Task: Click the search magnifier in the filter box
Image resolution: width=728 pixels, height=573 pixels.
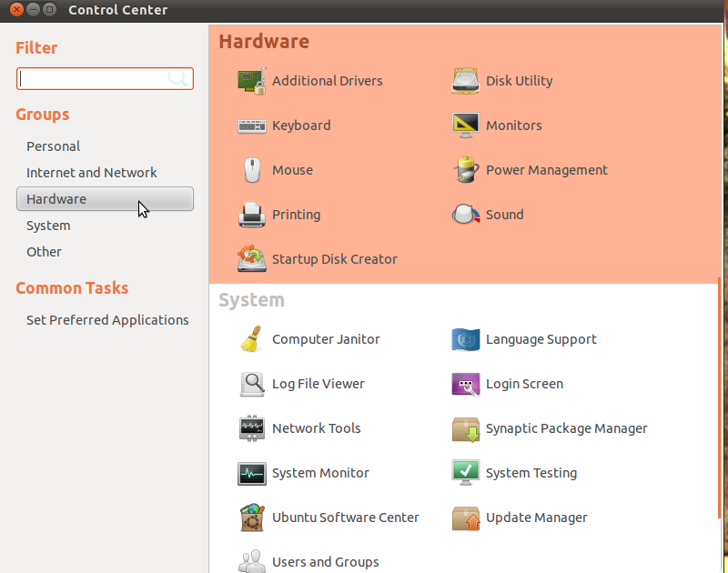Action: tap(177, 78)
